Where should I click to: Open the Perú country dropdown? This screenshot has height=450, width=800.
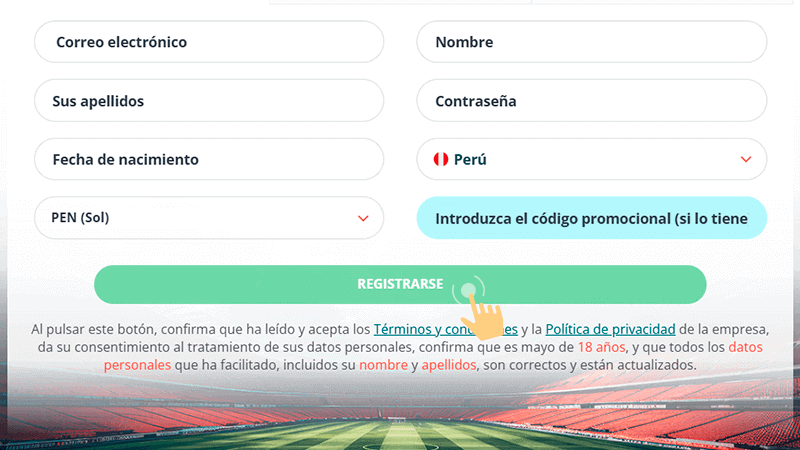[x=591, y=159]
